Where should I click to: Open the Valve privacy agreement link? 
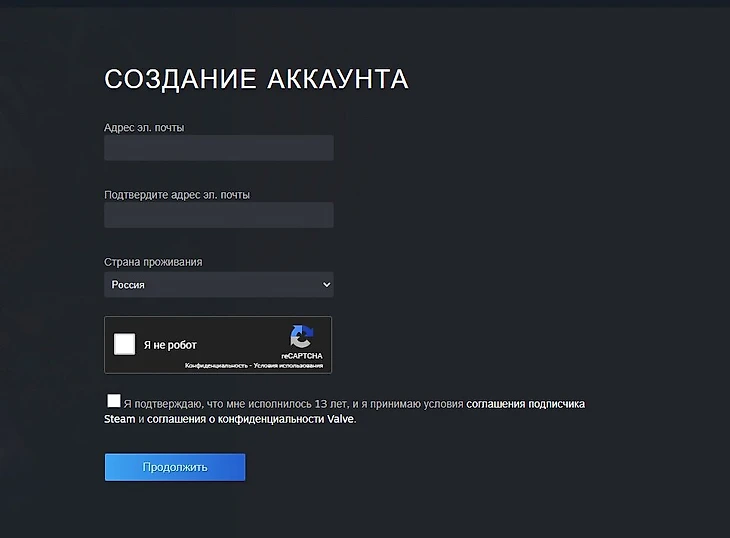[x=250, y=419]
